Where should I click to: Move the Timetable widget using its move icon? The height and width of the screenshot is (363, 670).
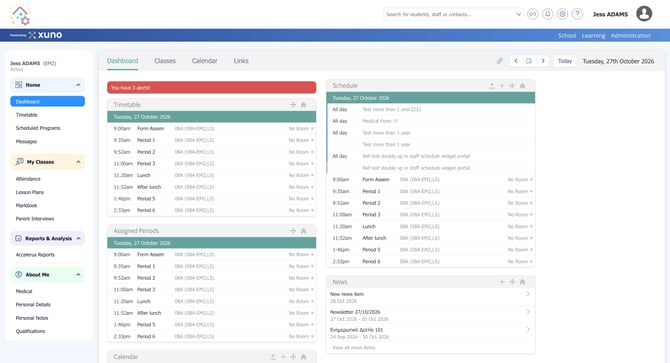click(x=293, y=105)
